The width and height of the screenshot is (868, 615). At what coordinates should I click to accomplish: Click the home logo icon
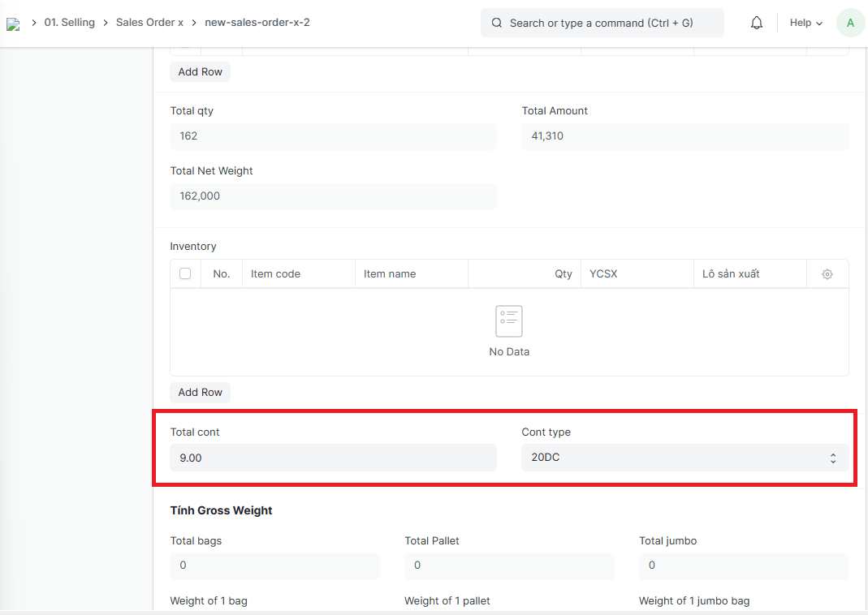(12, 24)
